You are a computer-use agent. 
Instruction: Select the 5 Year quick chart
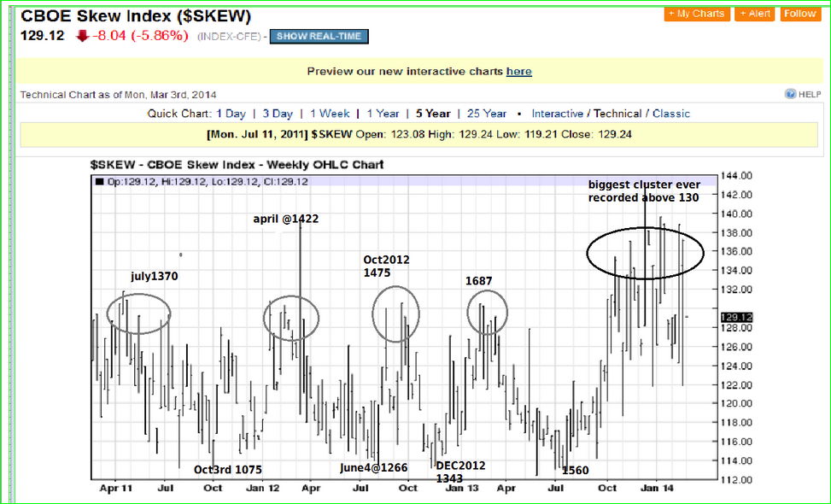pos(433,114)
